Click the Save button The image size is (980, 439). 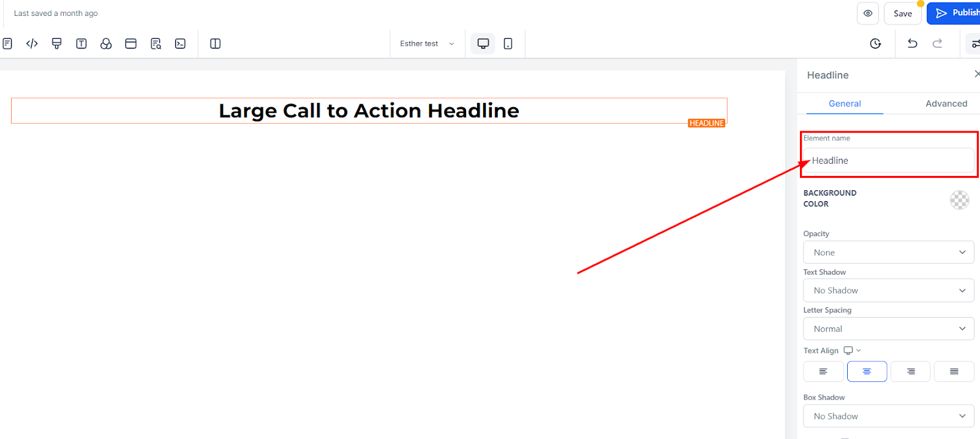coord(902,13)
